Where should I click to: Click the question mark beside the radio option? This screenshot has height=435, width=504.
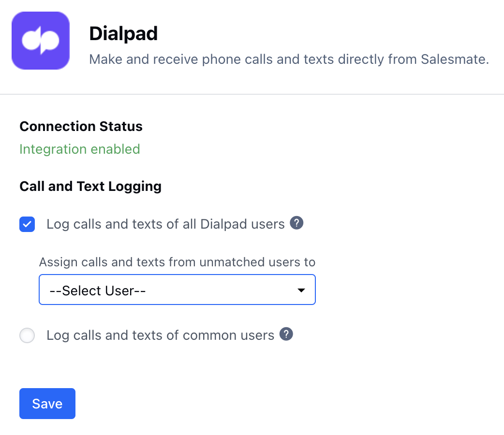pyautogui.click(x=286, y=334)
